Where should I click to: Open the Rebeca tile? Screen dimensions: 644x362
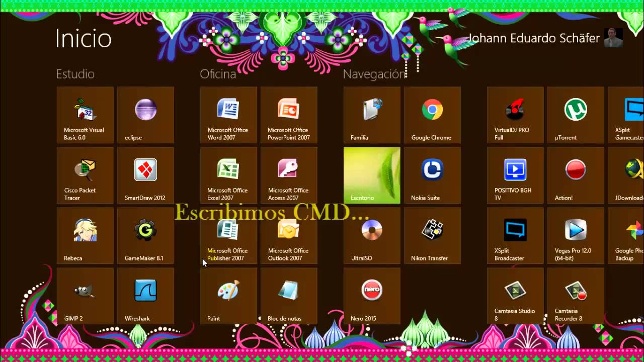85,236
